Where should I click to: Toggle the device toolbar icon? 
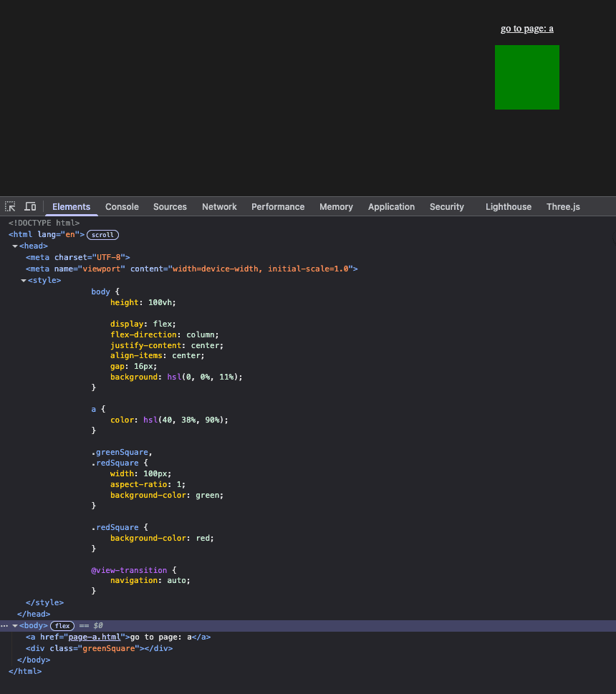click(x=30, y=206)
